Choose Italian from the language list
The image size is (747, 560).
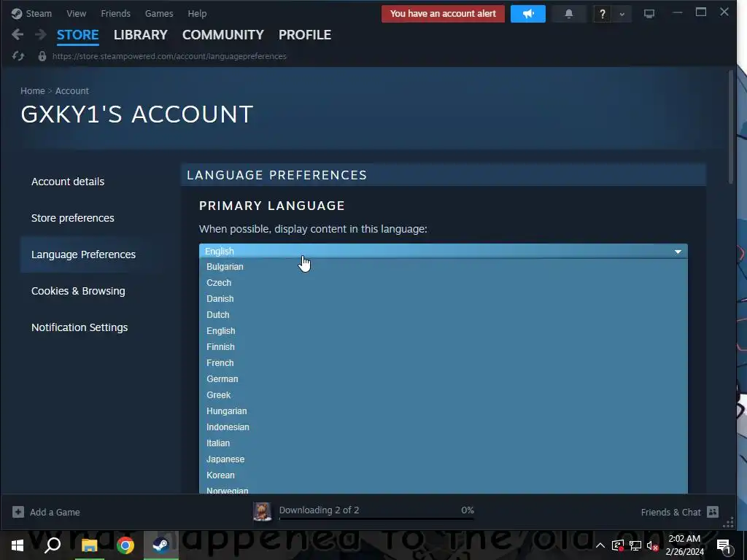click(x=443, y=443)
